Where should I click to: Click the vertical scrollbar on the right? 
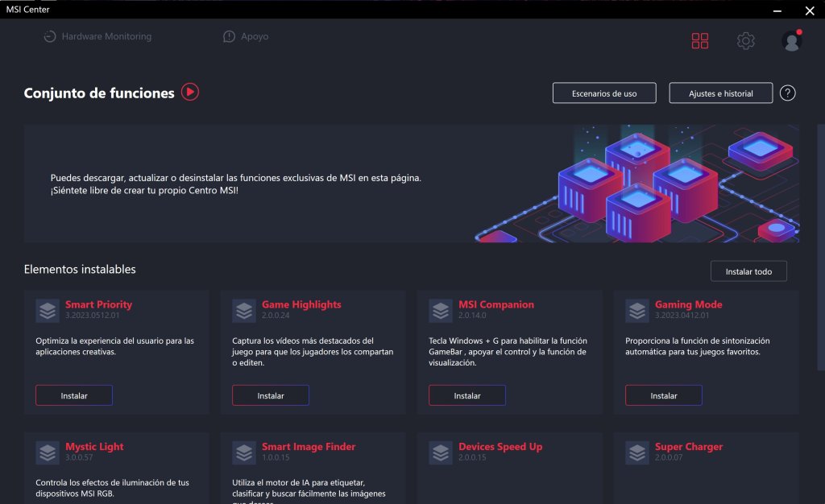821,247
